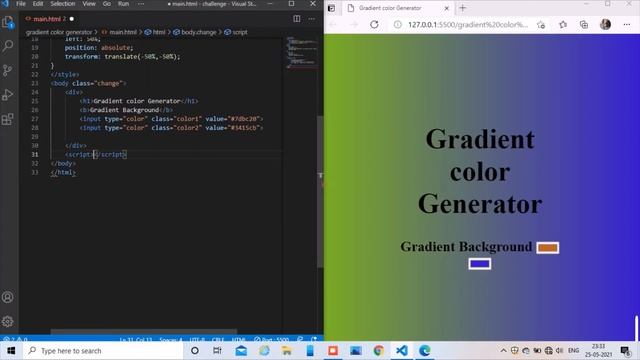The image size is (640, 360).
Task: Open editor More Actions ellipsis menu
Action: click(311, 19)
